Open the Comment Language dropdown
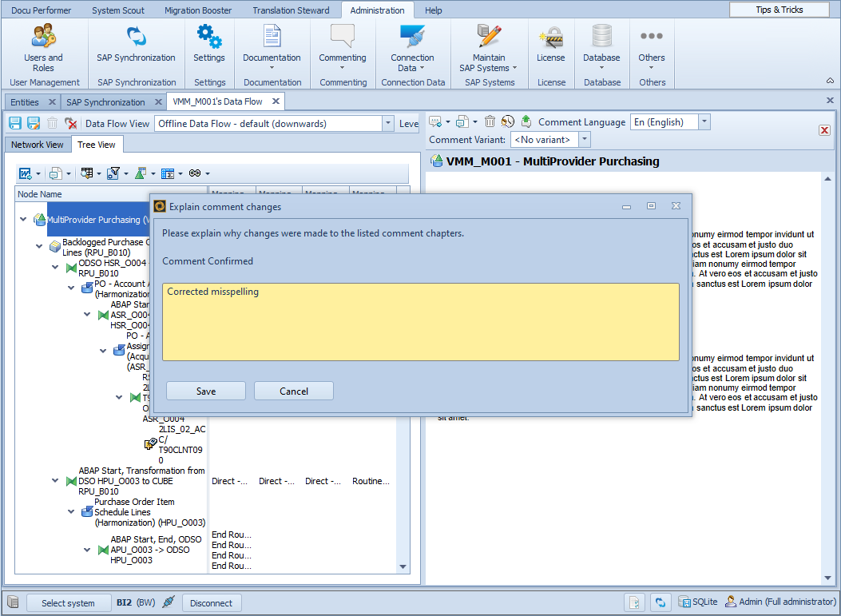The image size is (841, 616). point(704,122)
